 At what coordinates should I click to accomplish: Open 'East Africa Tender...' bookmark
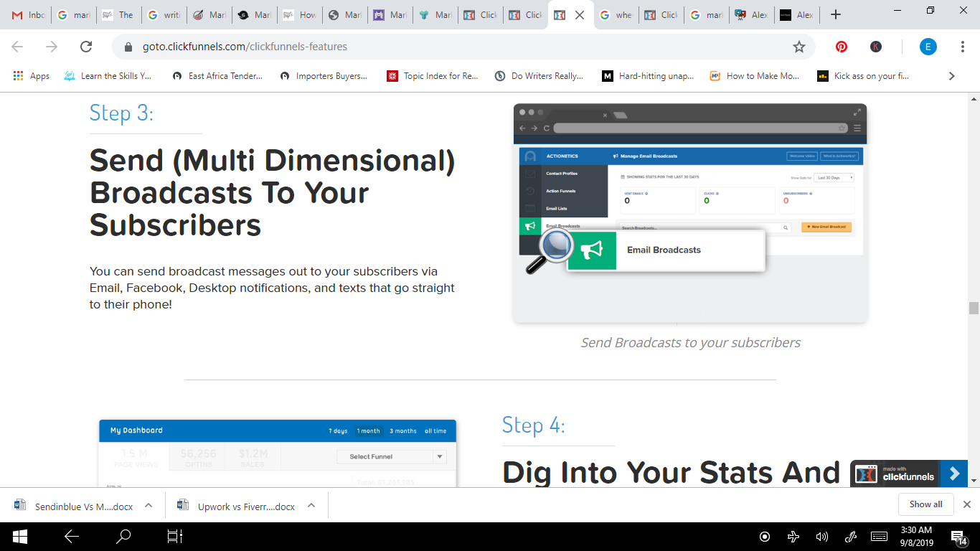pos(217,76)
